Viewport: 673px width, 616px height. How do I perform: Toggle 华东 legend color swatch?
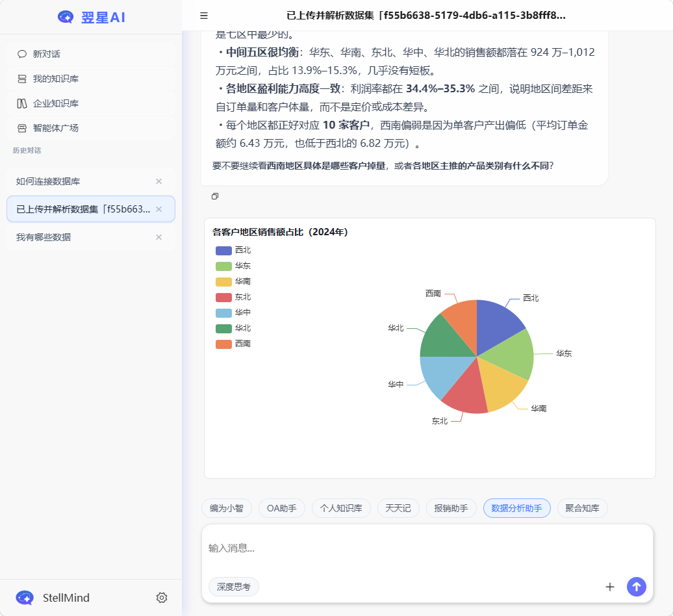click(223, 266)
